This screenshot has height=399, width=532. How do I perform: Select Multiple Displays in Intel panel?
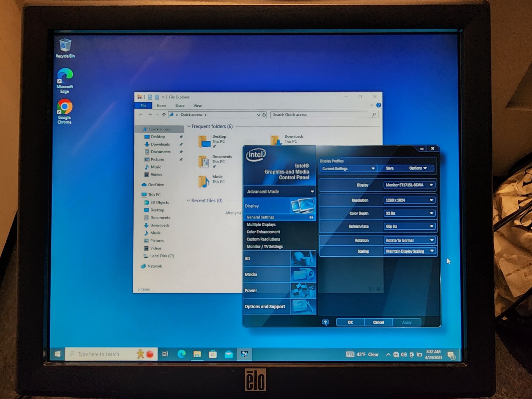coord(261,224)
